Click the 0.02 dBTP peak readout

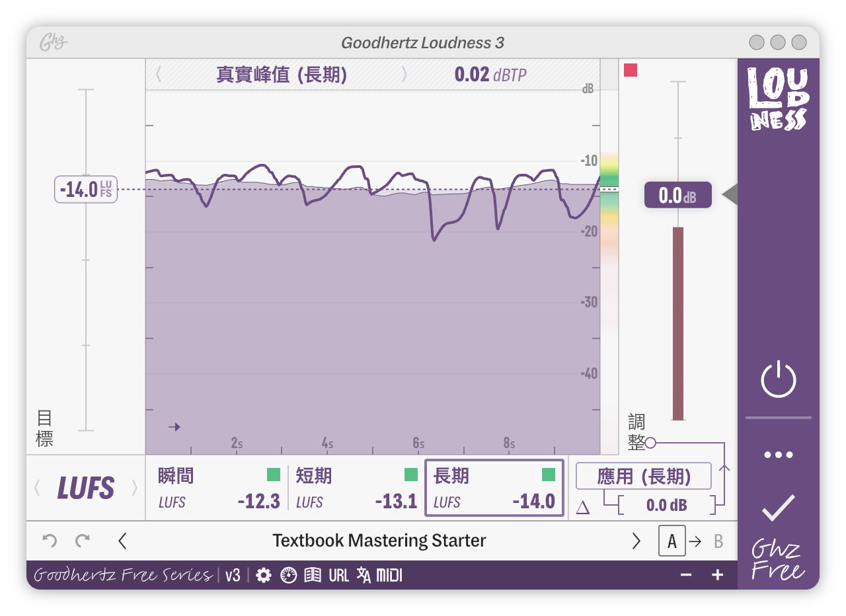point(490,75)
